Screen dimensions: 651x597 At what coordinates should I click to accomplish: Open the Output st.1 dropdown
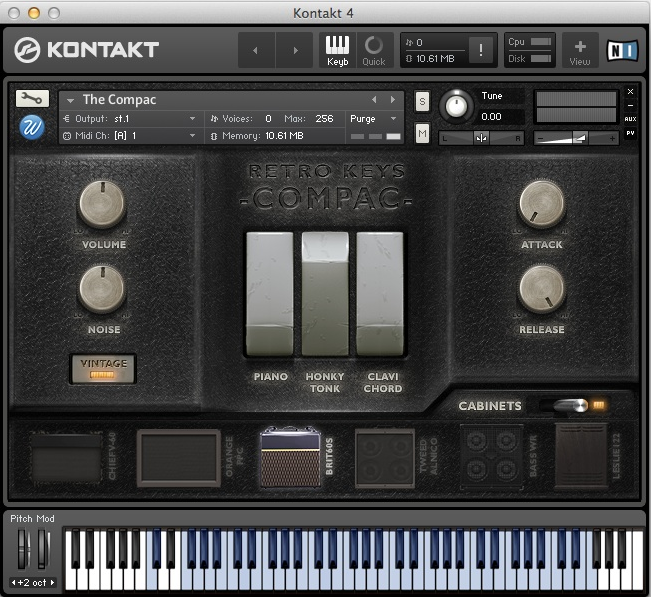coord(130,119)
